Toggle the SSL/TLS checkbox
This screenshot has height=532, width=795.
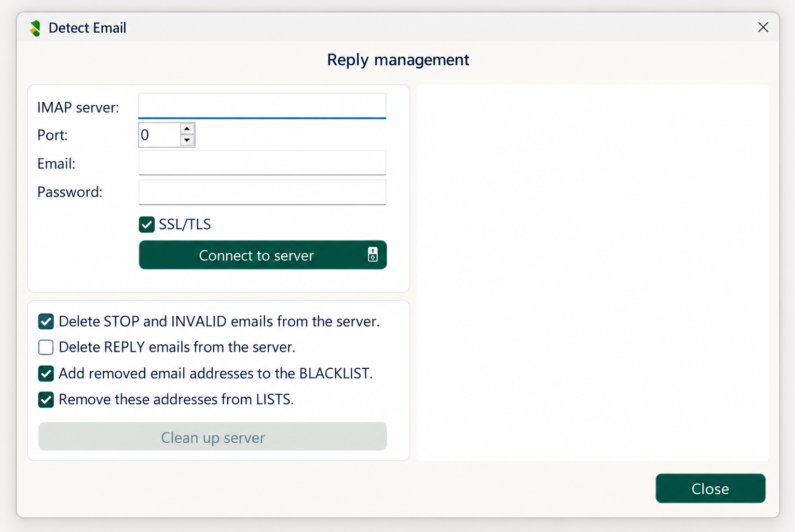147,225
